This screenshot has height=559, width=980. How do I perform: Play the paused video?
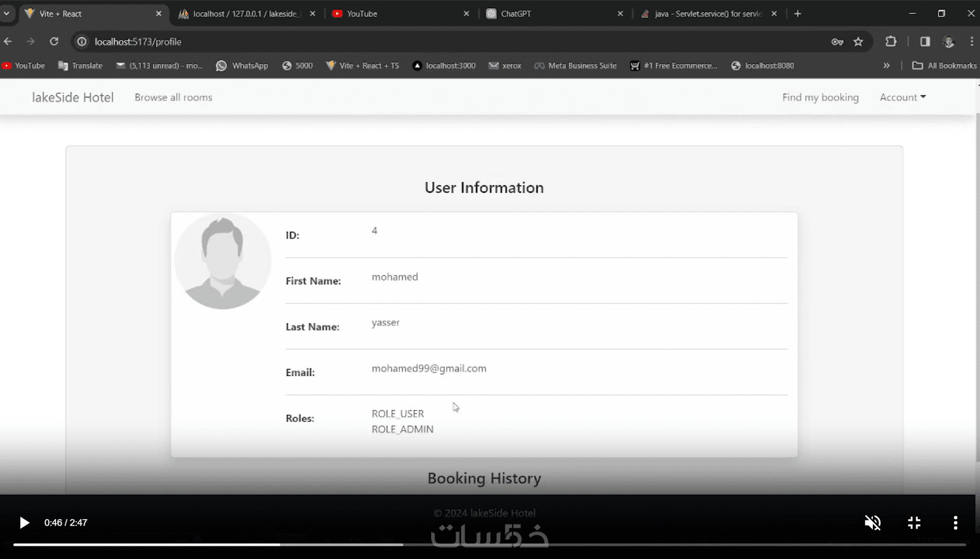pyautogui.click(x=24, y=523)
